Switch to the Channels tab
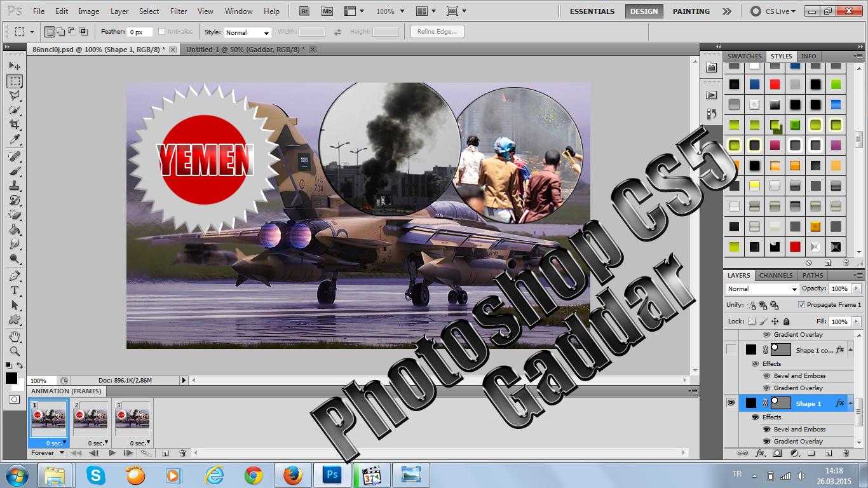The image size is (868, 488). (776, 276)
